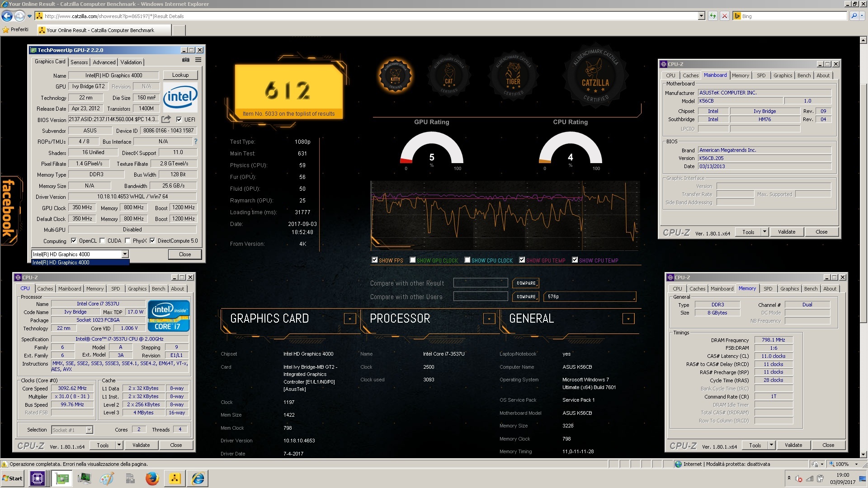The height and width of the screenshot is (488, 868).
Task: Click GPU-Z screenshot camera icon
Action: coord(185,60)
